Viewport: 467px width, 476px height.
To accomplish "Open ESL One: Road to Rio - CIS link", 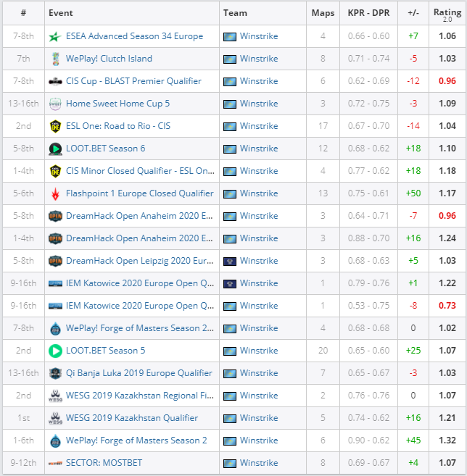I will (118, 126).
